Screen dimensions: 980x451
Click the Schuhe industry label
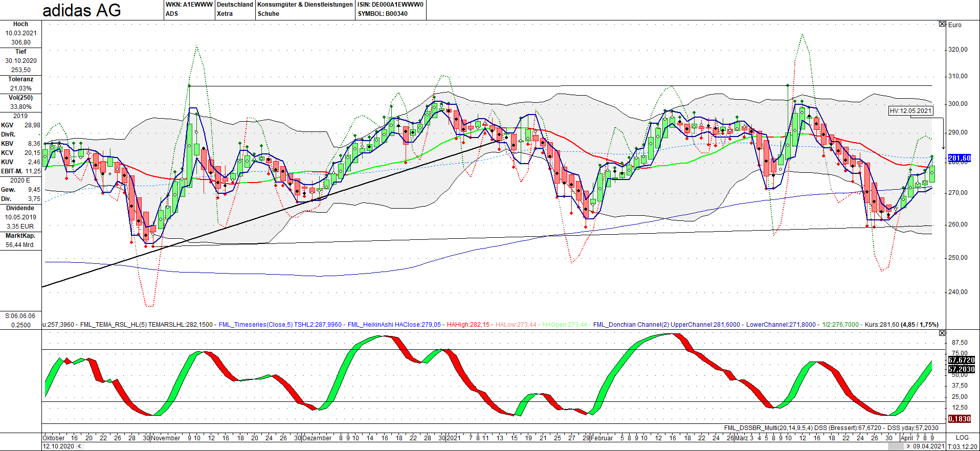pyautogui.click(x=269, y=14)
